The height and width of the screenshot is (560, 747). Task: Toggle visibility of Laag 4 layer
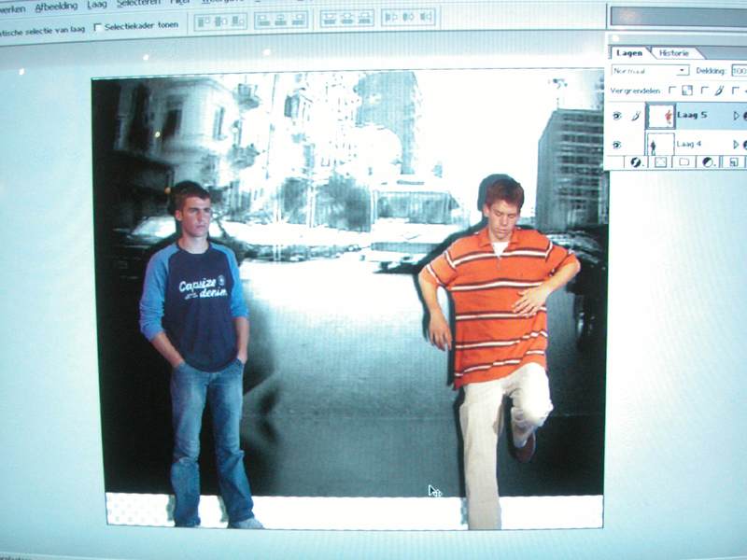(x=616, y=145)
